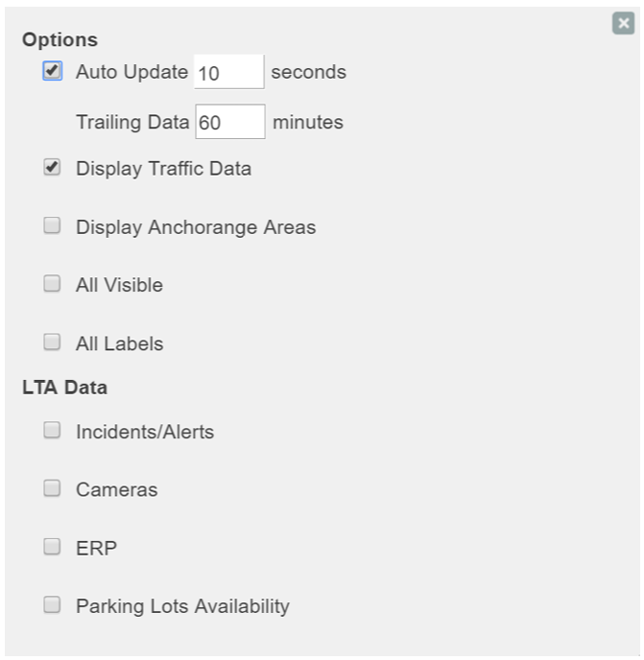Click the 'All Labels' label text
The height and width of the screenshot is (660, 644).
coord(119,343)
